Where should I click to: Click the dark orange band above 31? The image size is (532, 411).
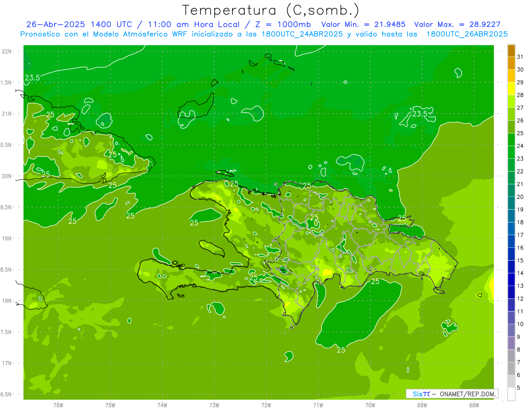(511, 51)
